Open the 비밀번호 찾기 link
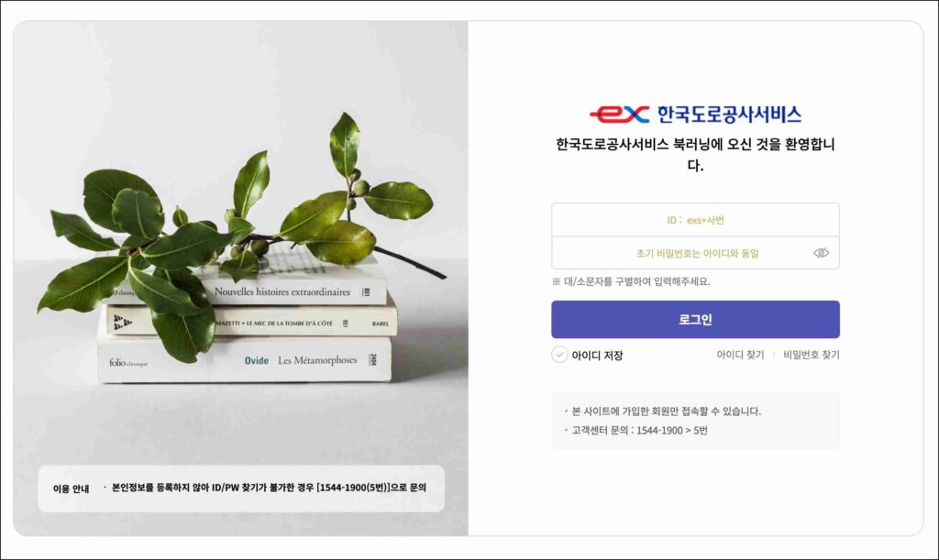The height and width of the screenshot is (560, 939). (812, 355)
